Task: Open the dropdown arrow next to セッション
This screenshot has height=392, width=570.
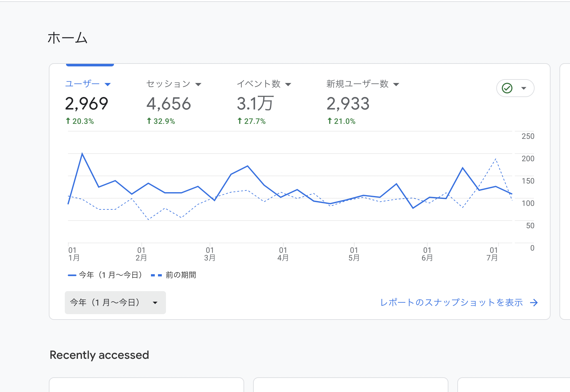Action: (x=198, y=85)
